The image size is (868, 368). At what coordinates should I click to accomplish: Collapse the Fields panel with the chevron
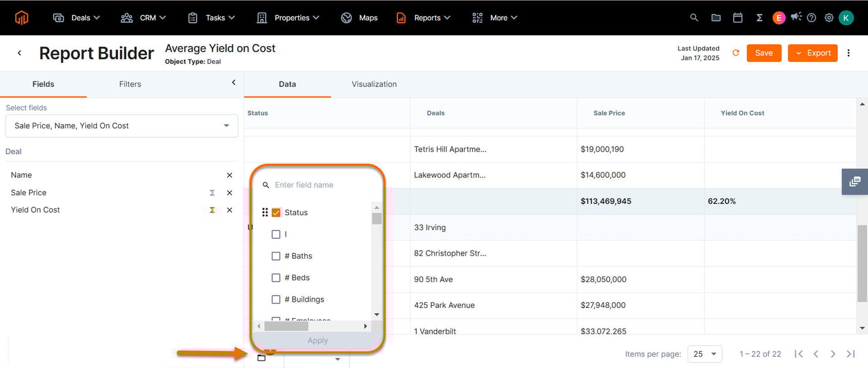click(x=233, y=82)
